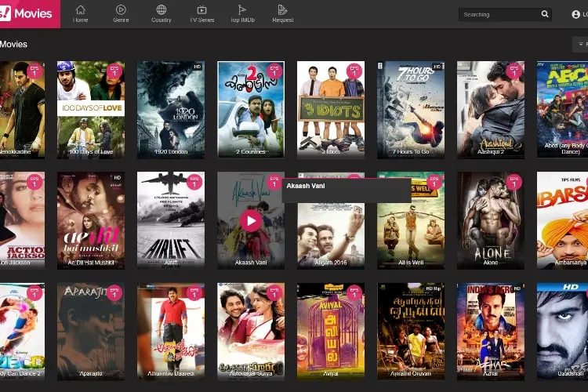Open the Aparajito movie poster
588x392 pixels.
pyautogui.click(x=91, y=332)
